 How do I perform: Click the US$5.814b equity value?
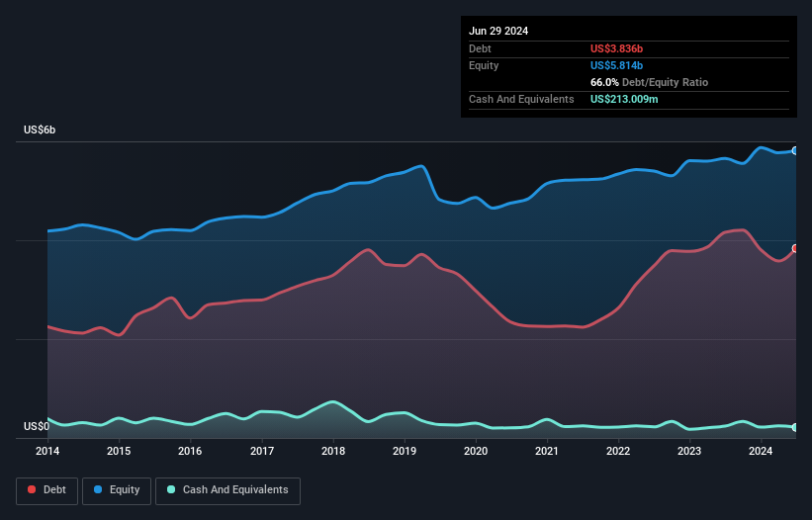pos(616,65)
